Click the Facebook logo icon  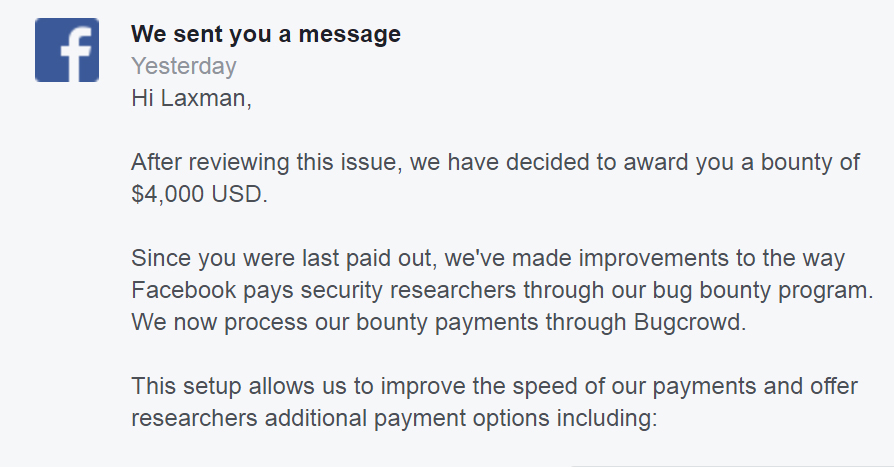coord(66,50)
